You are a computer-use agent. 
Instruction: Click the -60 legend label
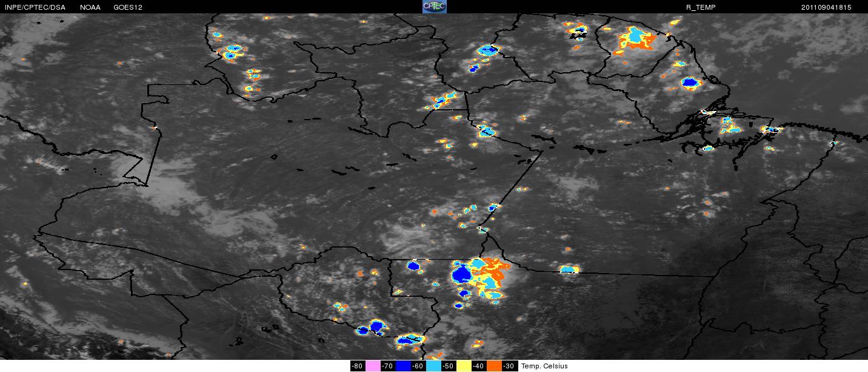tap(418, 366)
